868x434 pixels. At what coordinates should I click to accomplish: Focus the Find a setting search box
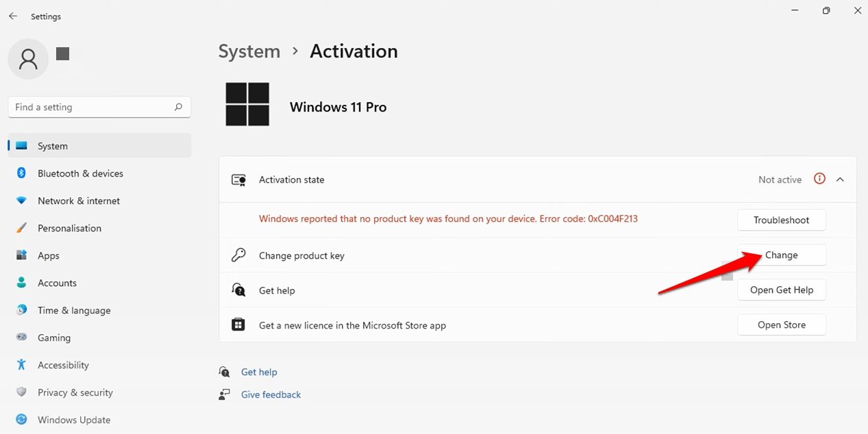point(99,107)
